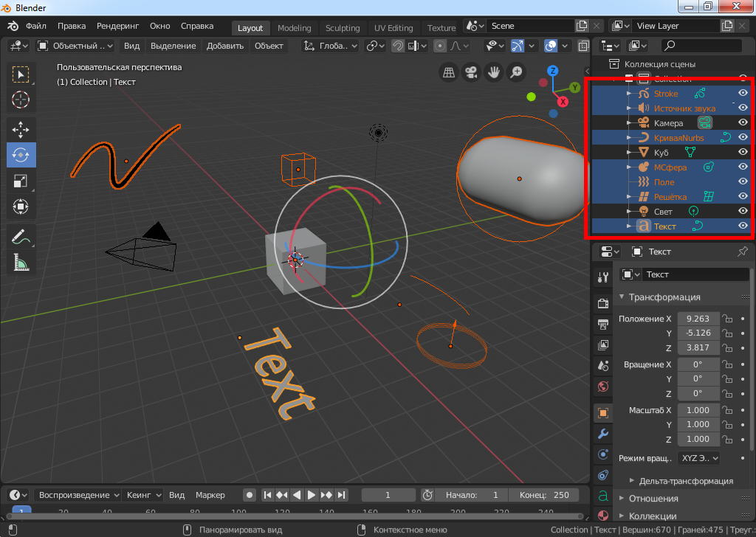756x537 pixels.
Task: Toggle perspective/orthographic grid view icon
Action: [448, 72]
